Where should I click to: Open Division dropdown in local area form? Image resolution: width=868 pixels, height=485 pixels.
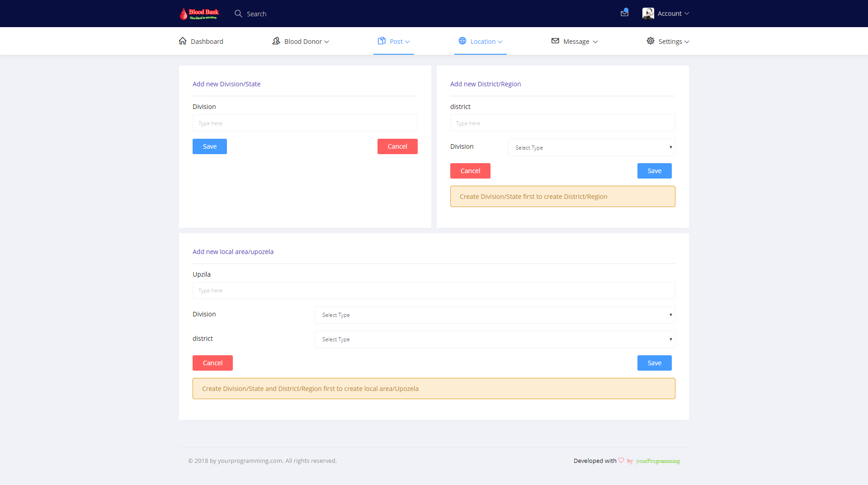(x=495, y=315)
